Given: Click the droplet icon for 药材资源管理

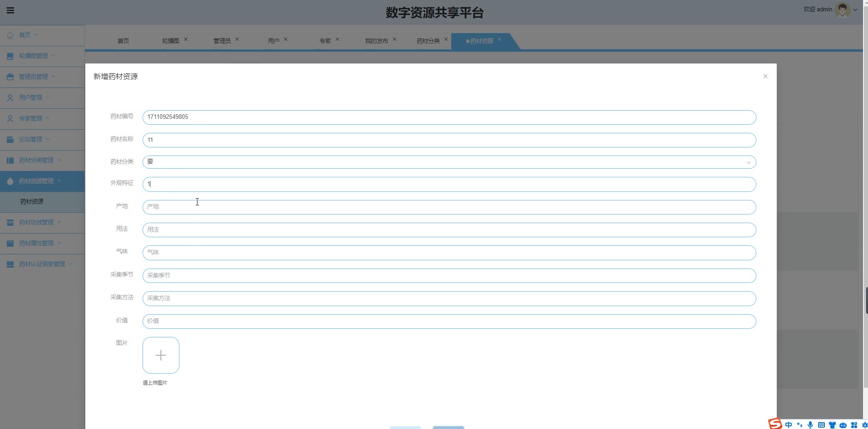Looking at the screenshot, I should pos(10,181).
